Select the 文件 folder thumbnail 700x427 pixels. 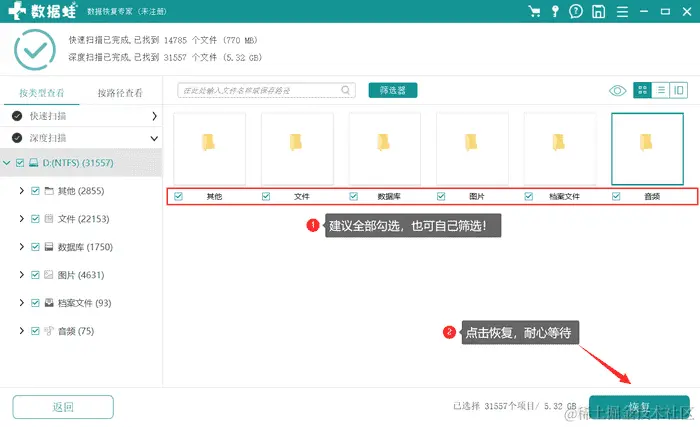[x=297, y=149]
